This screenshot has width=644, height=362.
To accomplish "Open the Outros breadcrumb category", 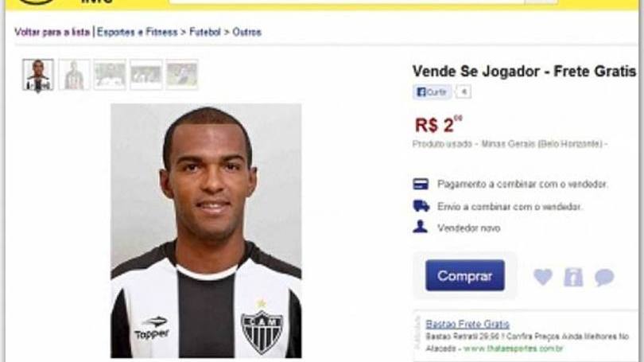I will pyautogui.click(x=246, y=32).
